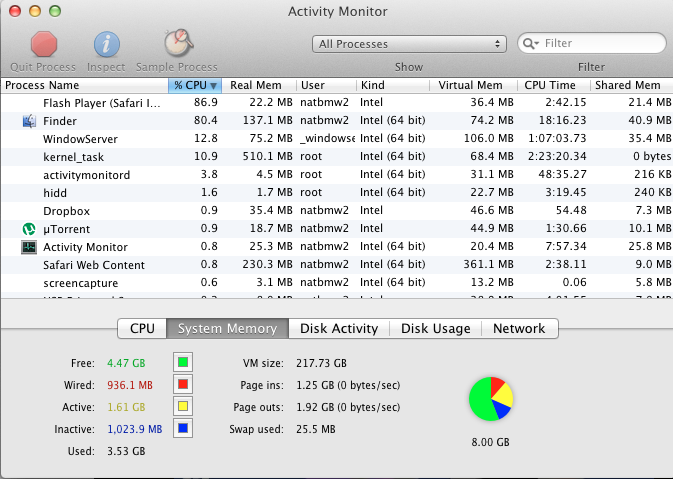
Task: Click the yellow minimize window button
Action: (x=35, y=11)
